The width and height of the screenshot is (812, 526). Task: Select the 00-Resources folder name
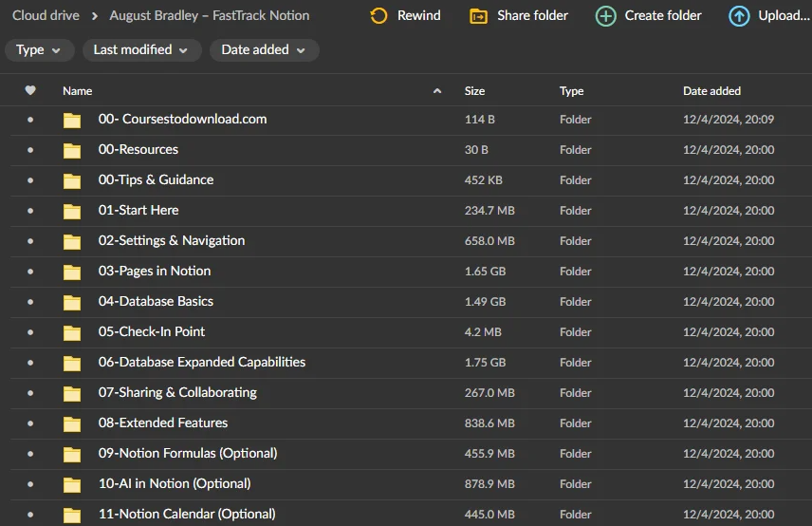(x=138, y=149)
